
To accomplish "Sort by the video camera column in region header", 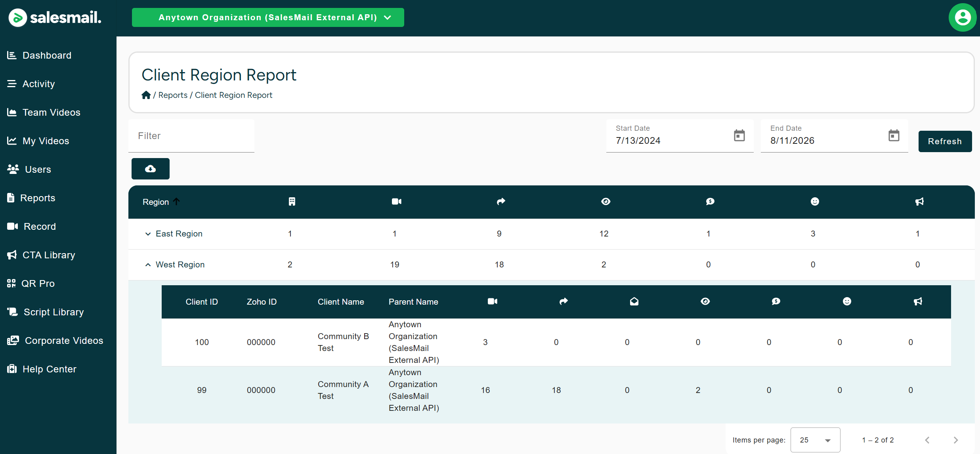I will (397, 202).
